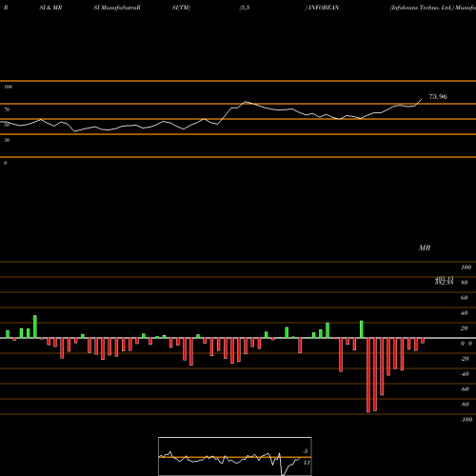Screen dimensions: 476x476
Task: Click the '(5,5' parameter text in header
Action: point(245,8)
